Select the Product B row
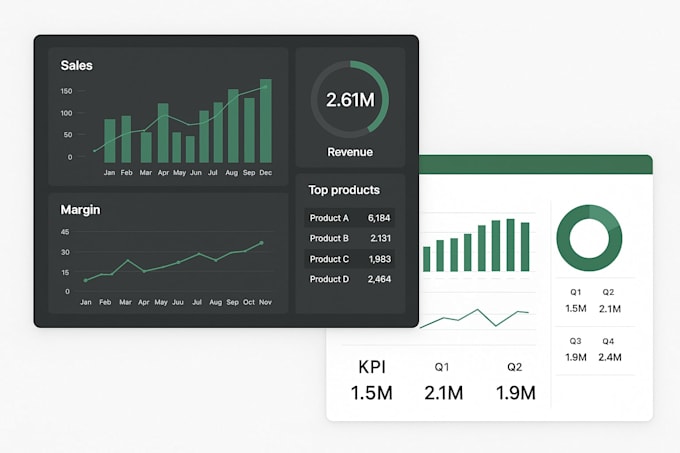This screenshot has height=453, width=680. tap(350, 238)
